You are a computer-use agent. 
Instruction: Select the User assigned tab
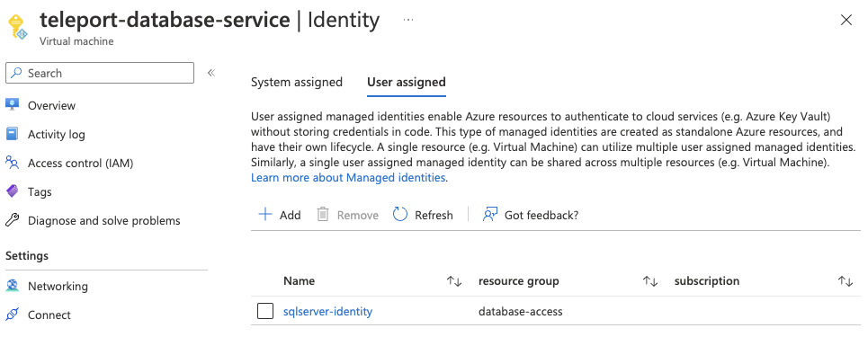(407, 83)
